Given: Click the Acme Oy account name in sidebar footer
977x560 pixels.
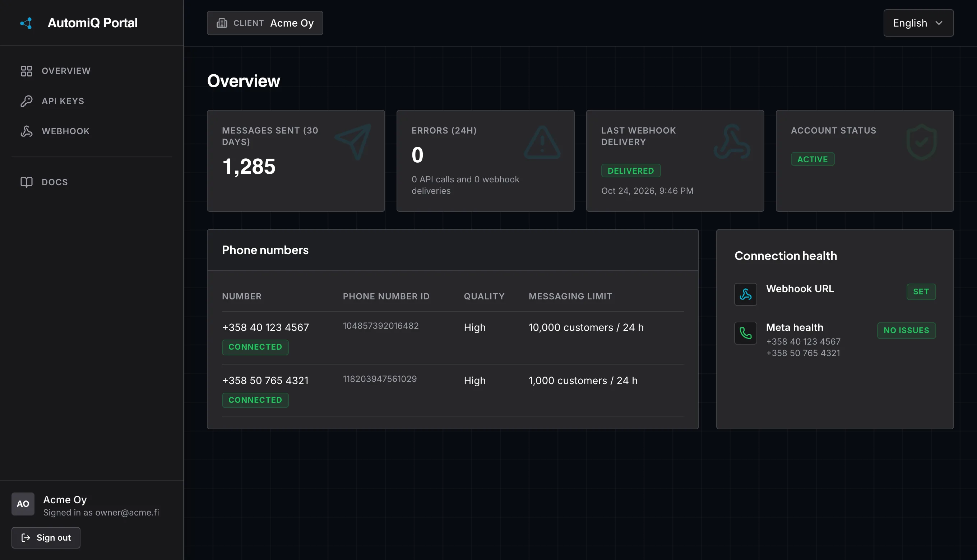Looking at the screenshot, I should [x=65, y=500].
